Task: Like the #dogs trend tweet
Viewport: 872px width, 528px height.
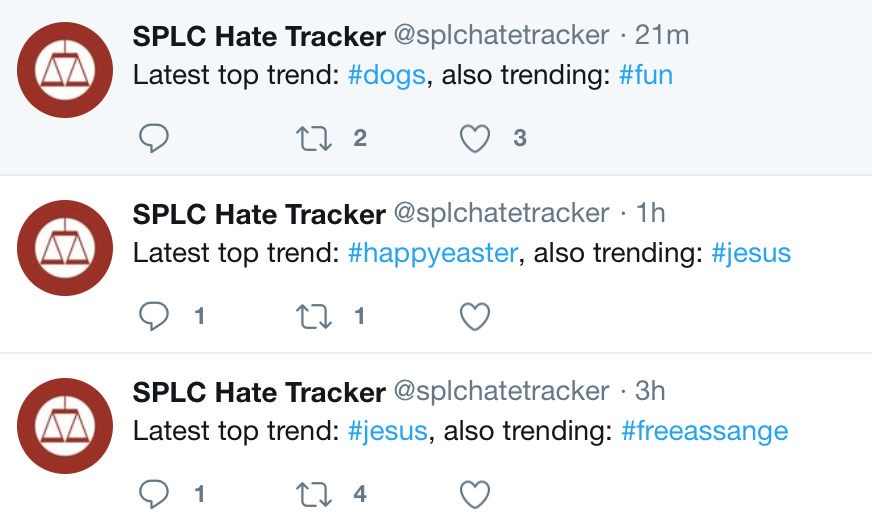Action: pos(474,139)
